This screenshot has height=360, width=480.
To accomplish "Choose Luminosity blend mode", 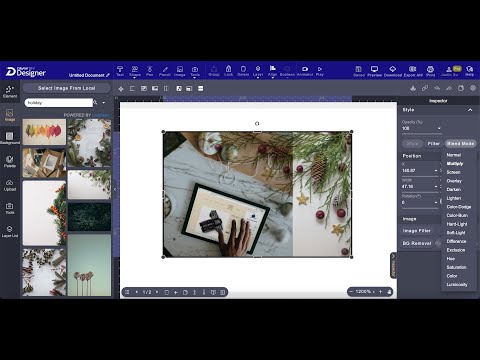I will click(x=457, y=285).
